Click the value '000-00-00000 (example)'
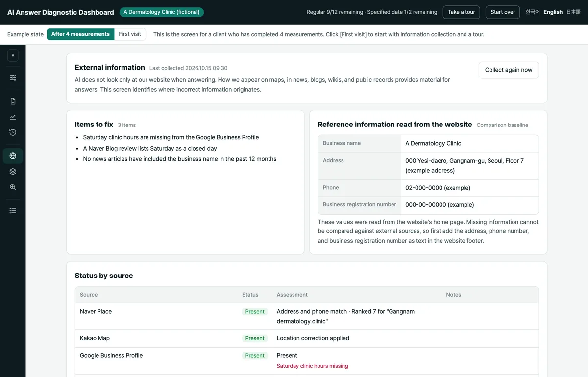588x377 pixels. 440,205
